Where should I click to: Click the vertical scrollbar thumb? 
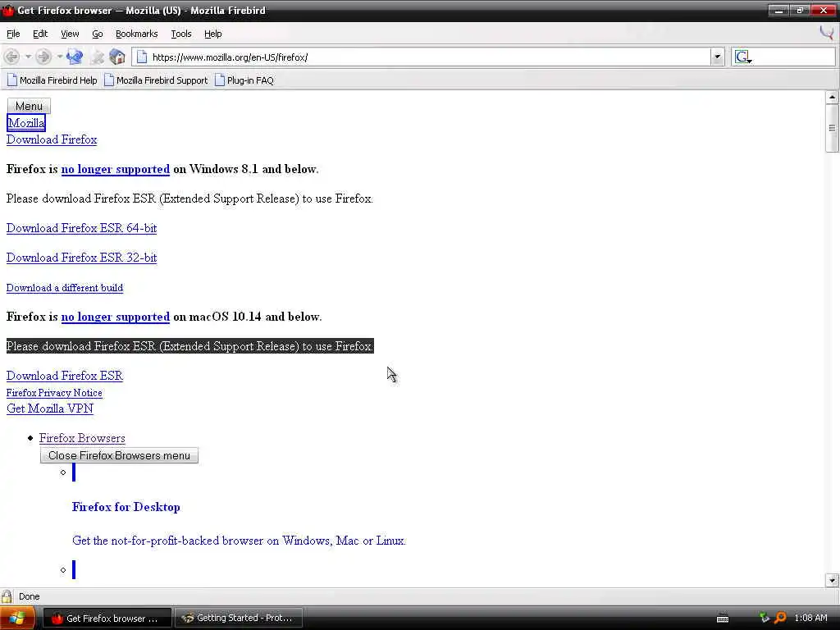point(832,128)
